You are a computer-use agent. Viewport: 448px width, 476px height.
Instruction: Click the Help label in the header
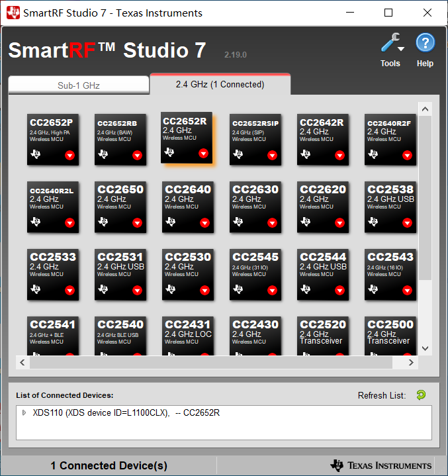(x=425, y=64)
